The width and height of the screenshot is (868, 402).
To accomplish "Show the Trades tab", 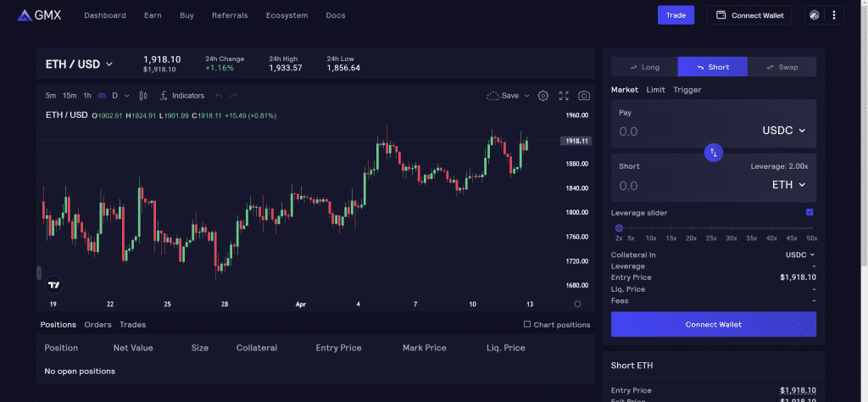I will pos(133,325).
